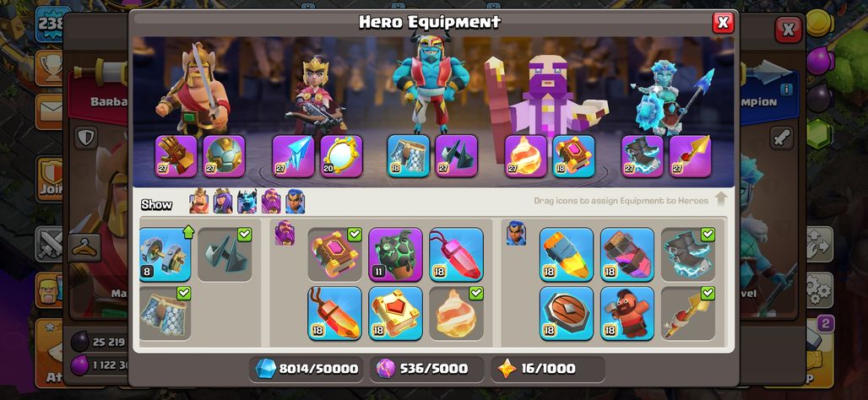Select the green Rage Gem level 11 item
This screenshot has width=868, height=400.
tap(395, 255)
